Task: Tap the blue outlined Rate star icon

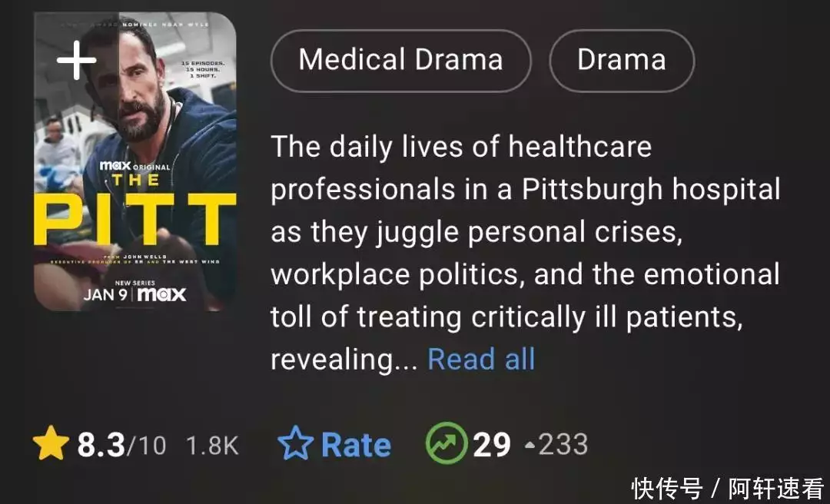Action: click(x=295, y=443)
